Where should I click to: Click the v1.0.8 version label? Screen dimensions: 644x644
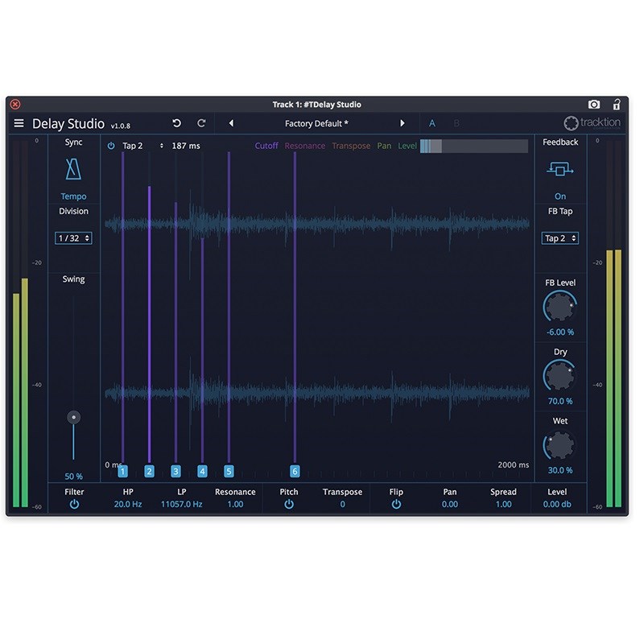(x=120, y=126)
